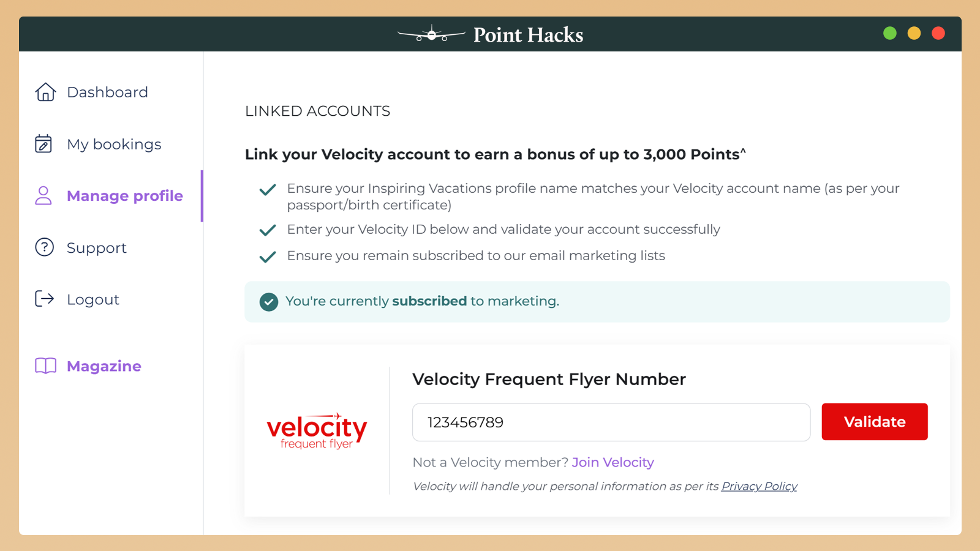Go to My bookings

click(x=114, y=144)
